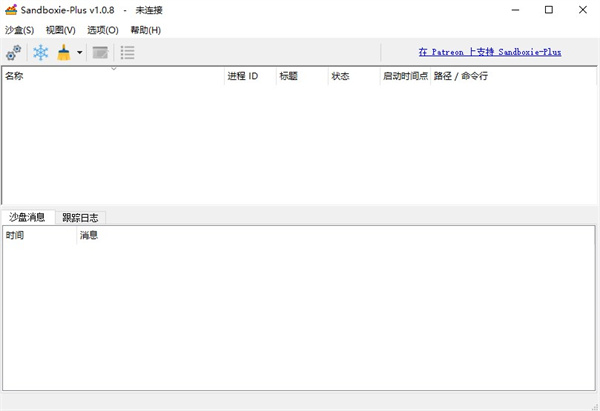The height and width of the screenshot is (411, 600).
Task: Close the Sandboxie-Plus window
Action: pyautogui.click(x=582, y=10)
